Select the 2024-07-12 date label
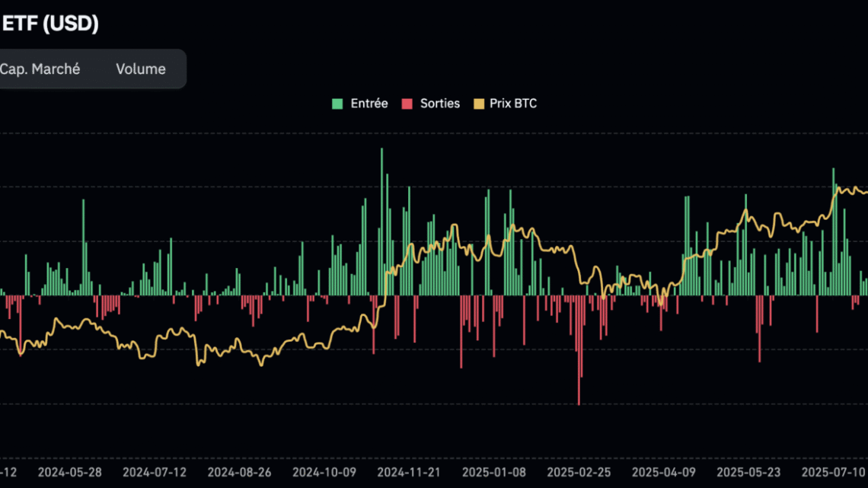This screenshot has height=488, width=868. [x=155, y=472]
